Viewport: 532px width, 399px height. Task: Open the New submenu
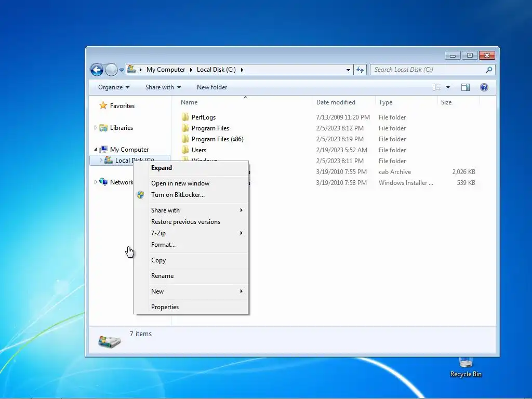(x=191, y=291)
